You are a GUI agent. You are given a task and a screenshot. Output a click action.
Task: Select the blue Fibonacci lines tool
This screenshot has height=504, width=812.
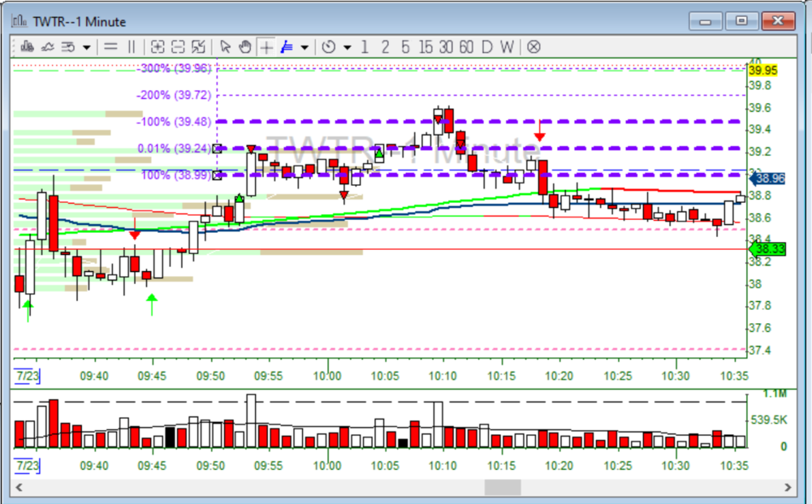pyautogui.click(x=287, y=47)
